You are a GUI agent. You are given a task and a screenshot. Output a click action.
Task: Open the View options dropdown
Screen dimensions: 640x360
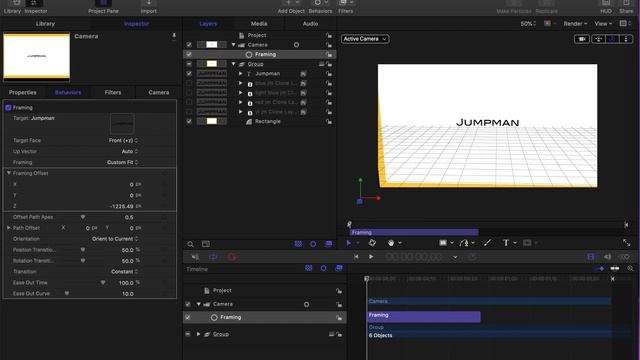coord(603,24)
